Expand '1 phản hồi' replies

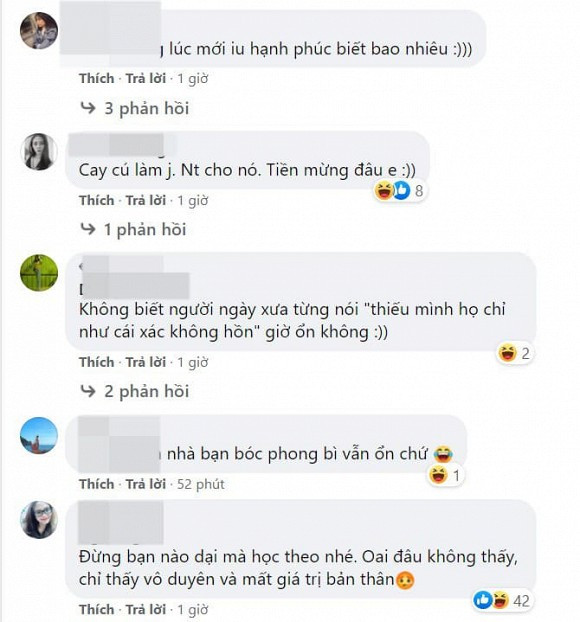tap(133, 230)
